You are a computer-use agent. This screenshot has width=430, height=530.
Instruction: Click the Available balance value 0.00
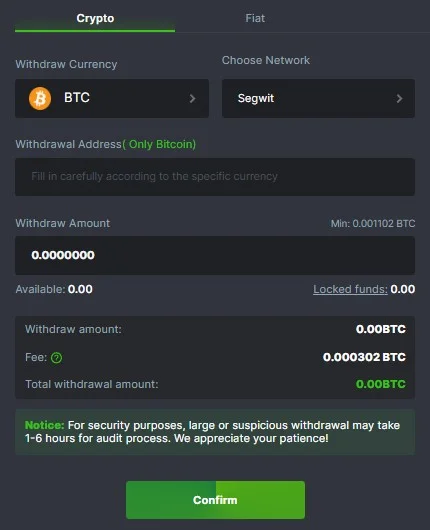click(x=80, y=289)
